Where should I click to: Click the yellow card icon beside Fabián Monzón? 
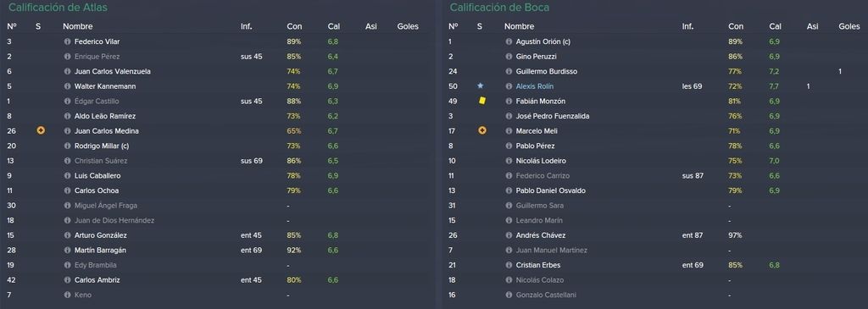pos(482,101)
